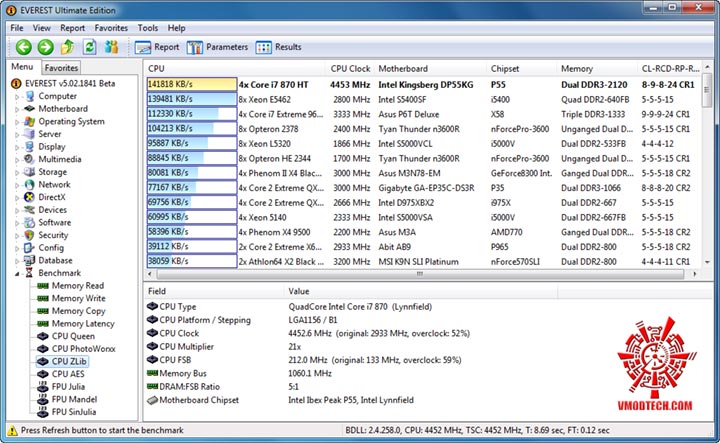Click the 139481 KB/s result bar
The width and height of the screenshot is (720, 443).
(191, 99)
